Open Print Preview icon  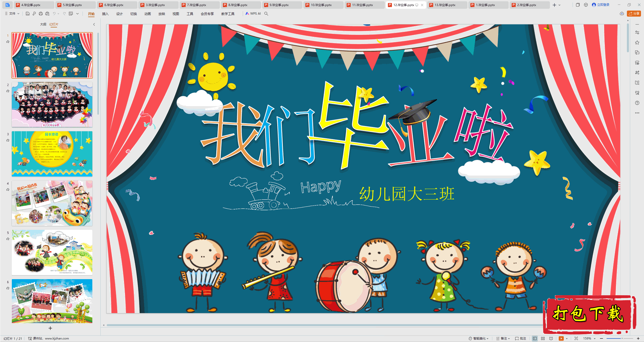pos(47,14)
